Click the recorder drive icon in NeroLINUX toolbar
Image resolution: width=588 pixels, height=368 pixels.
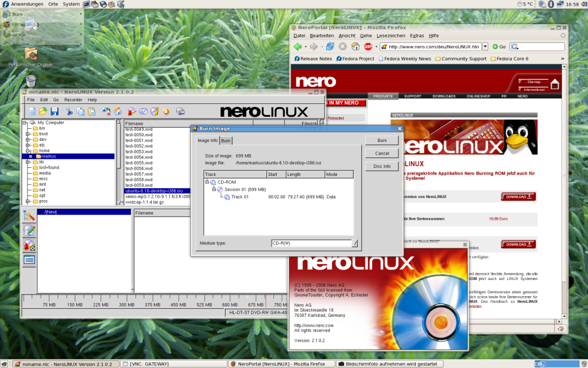click(180, 112)
